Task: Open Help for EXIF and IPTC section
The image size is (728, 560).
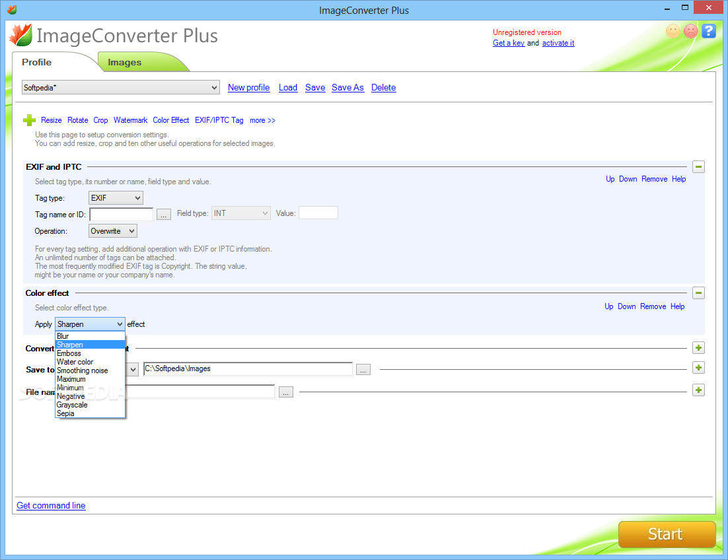Action: coord(678,179)
